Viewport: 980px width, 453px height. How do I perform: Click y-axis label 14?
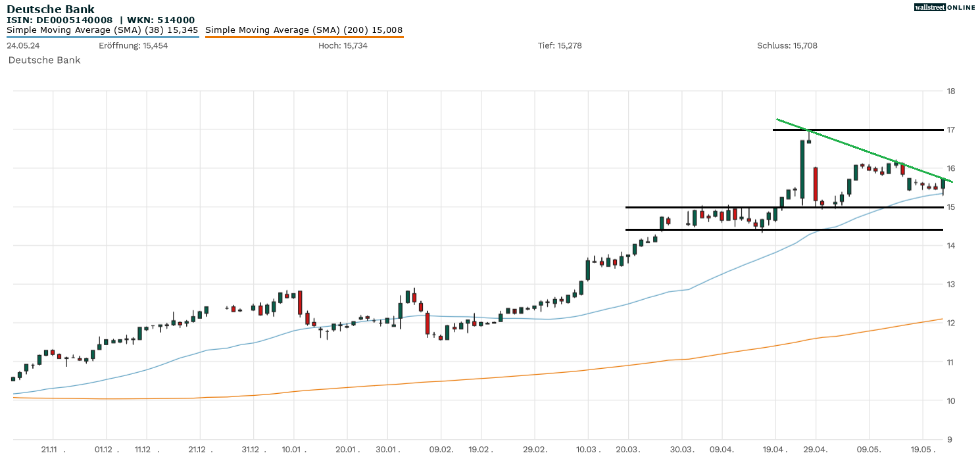coord(950,246)
